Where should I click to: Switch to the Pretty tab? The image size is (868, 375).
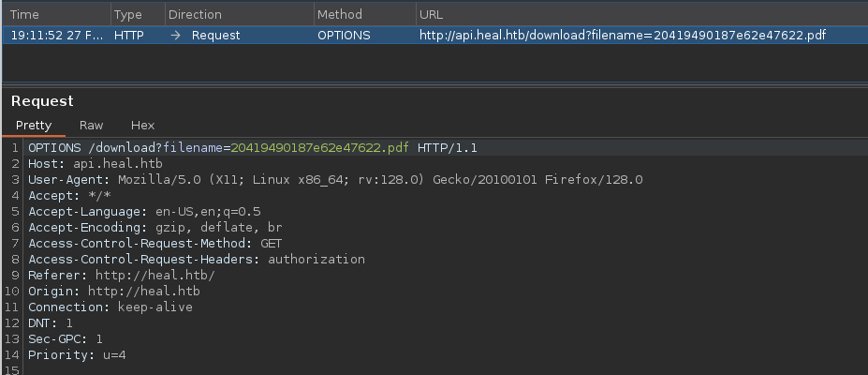[34, 126]
